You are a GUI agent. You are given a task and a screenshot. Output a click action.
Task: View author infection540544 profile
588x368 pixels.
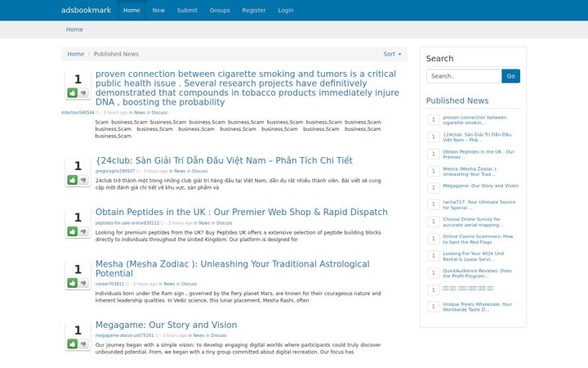pyautogui.click(x=78, y=113)
